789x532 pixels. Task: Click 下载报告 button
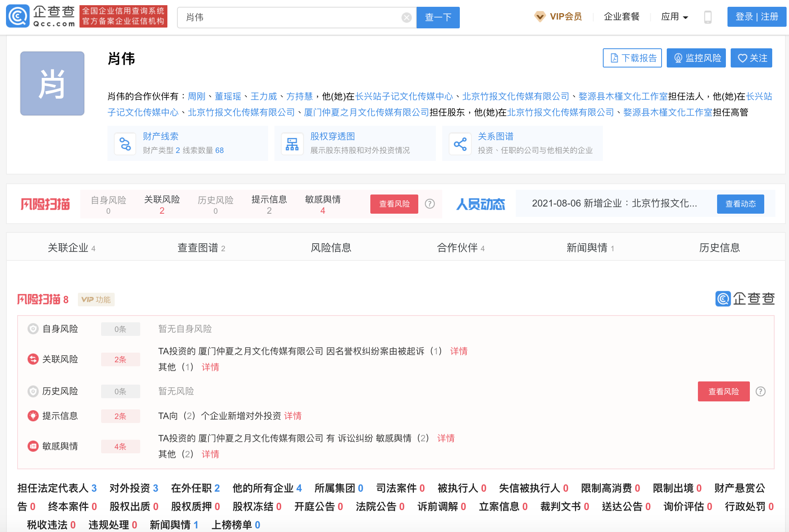tap(632, 58)
